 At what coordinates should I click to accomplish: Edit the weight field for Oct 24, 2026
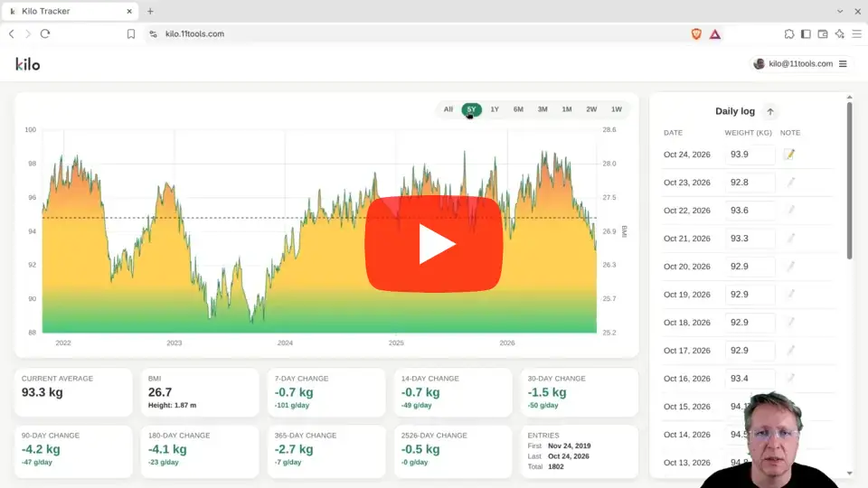(x=750, y=155)
